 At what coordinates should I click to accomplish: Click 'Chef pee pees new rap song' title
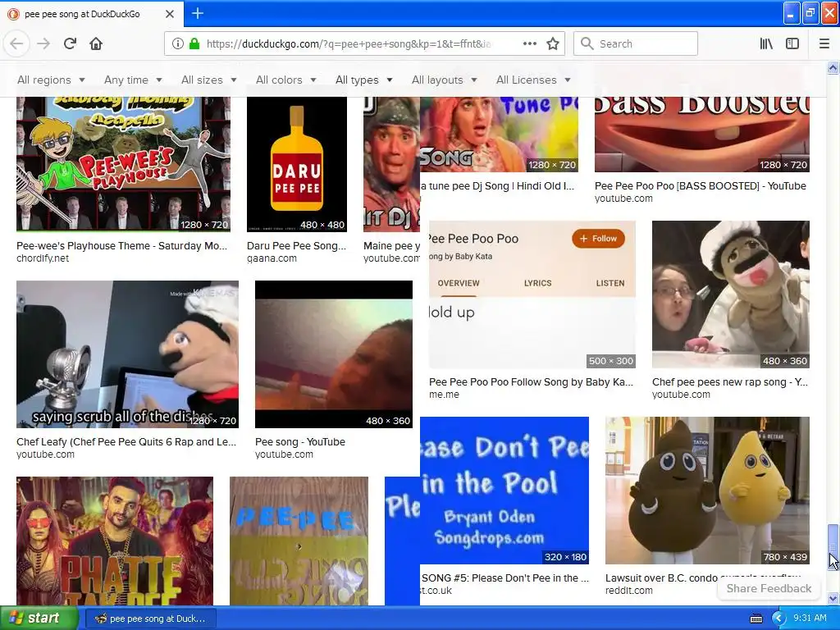pos(729,382)
